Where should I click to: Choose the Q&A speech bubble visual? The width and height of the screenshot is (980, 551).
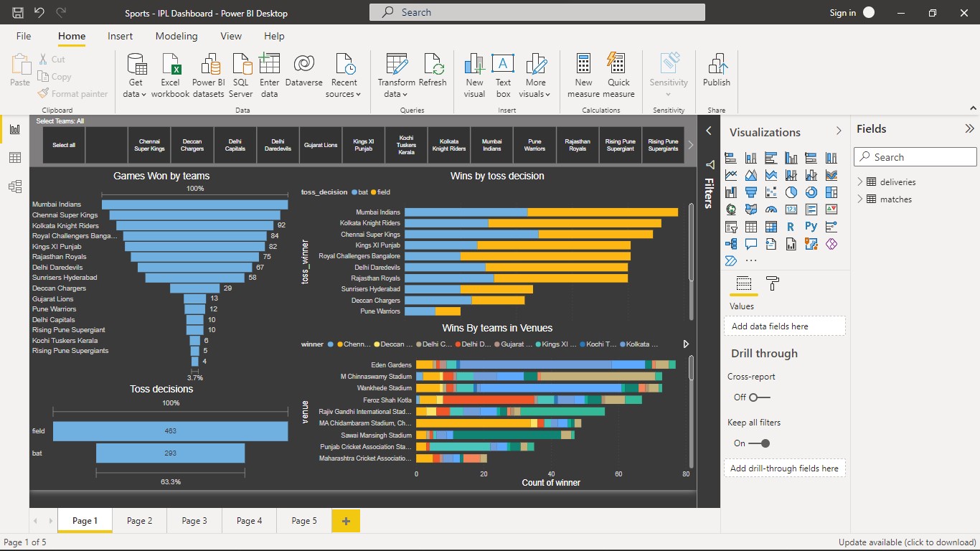coord(751,244)
